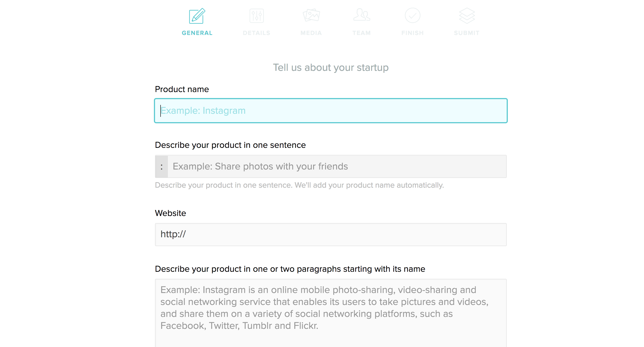Switch to the MEDIA step label
This screenshot has width=644, height=347.
[x=311, y=33]
